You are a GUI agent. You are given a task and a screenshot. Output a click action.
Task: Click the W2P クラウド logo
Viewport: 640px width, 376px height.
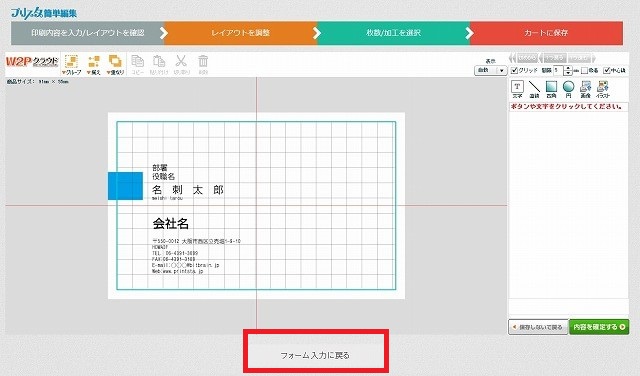[x=32, y=62]
